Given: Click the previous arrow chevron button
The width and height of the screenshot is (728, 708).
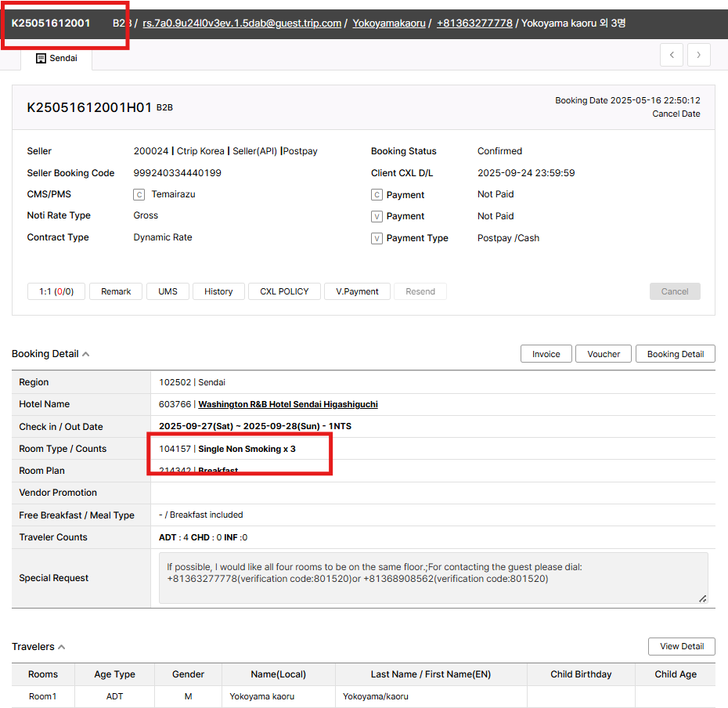Looking at the screenshot, I should [672, 55].
